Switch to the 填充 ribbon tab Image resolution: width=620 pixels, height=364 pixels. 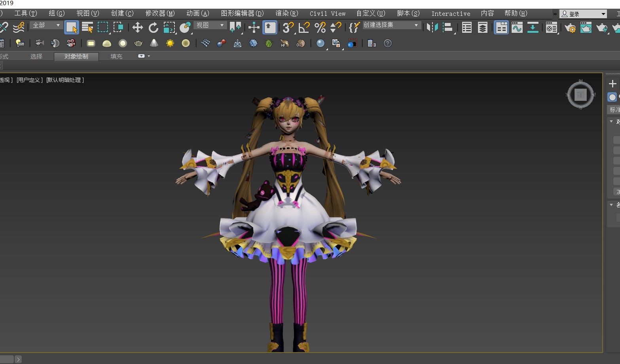click(116, 57)
